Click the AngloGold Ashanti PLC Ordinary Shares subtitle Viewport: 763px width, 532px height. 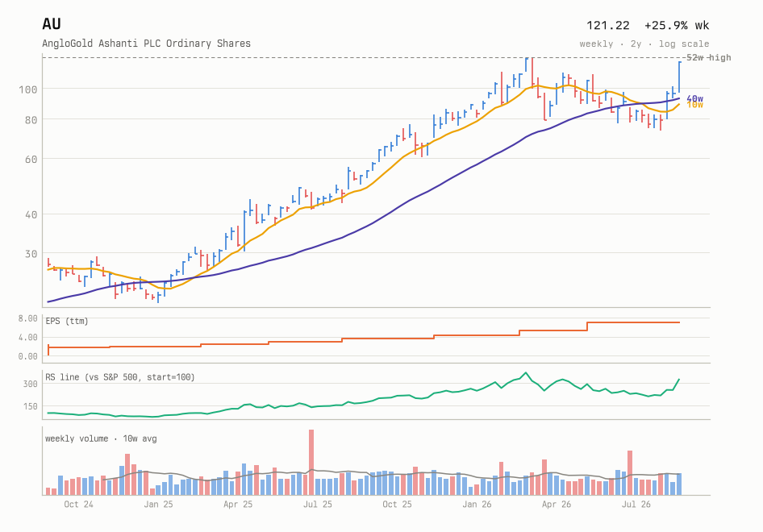147,44
